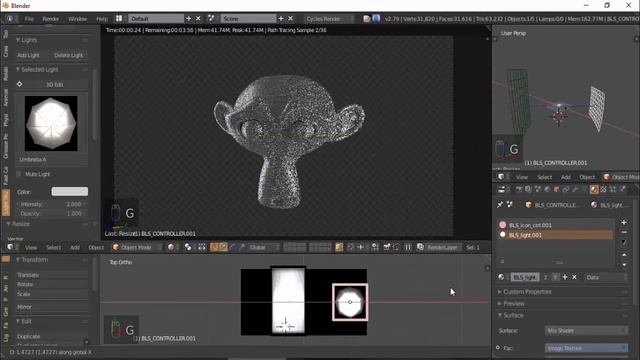This screenshot has width=640, height=360.
Task: Open the Help menu
Action: [102, 19]
